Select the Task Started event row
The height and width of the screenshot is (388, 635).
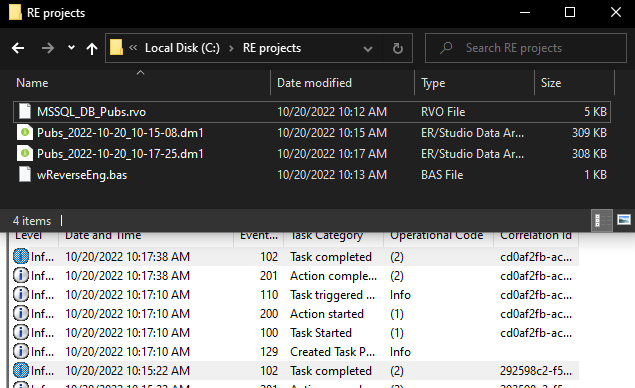296,333
